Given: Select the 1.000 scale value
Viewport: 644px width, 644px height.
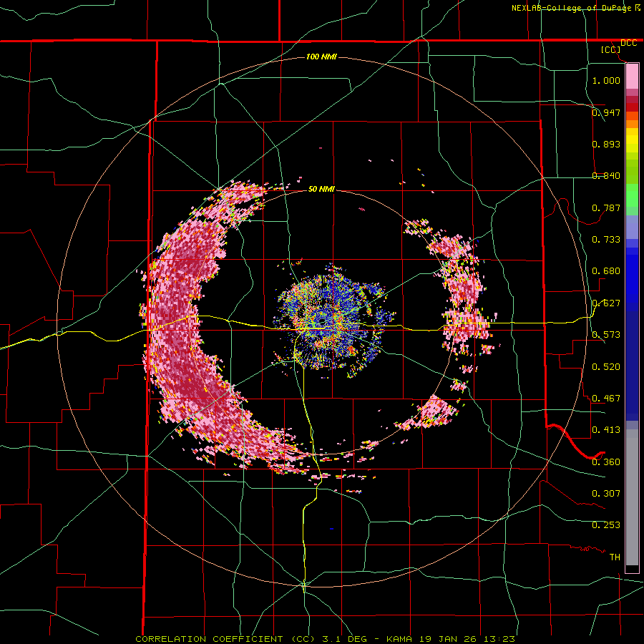Looking at the screenshot, I should [x=606, y=80].
